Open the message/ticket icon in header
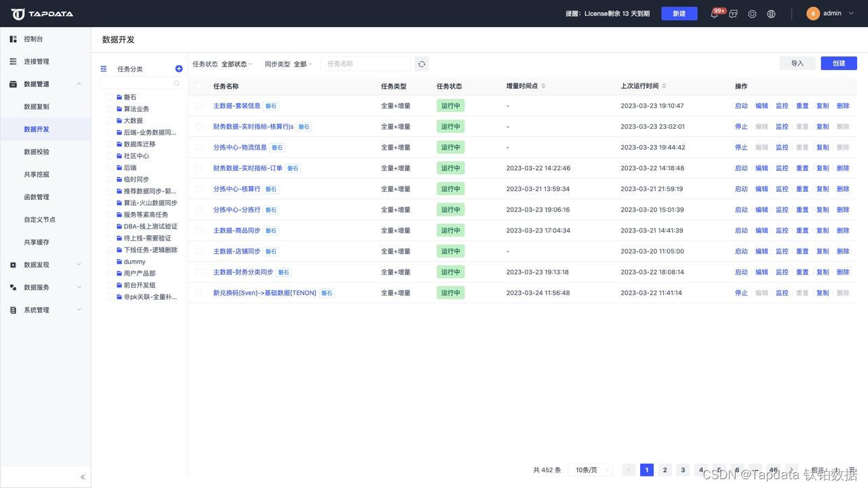This screenshot has height=488, width=868. [x=733, y=14]
